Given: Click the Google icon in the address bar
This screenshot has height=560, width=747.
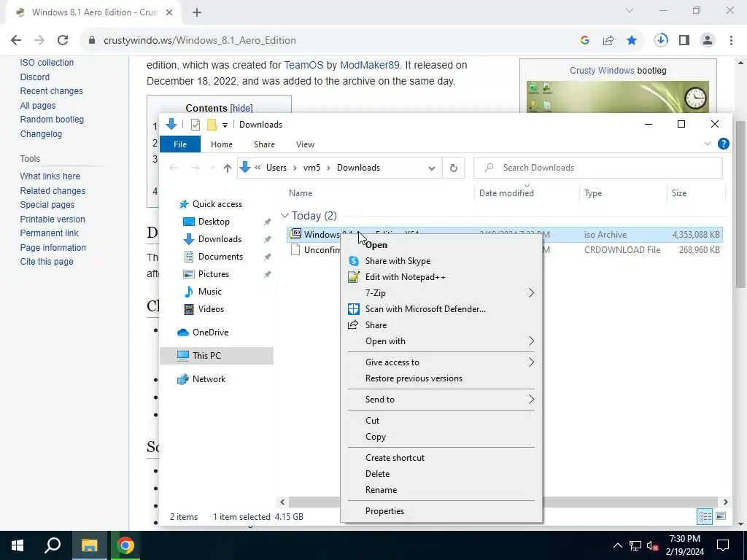Looking at the screenshot, I should (x=585, y=41).
